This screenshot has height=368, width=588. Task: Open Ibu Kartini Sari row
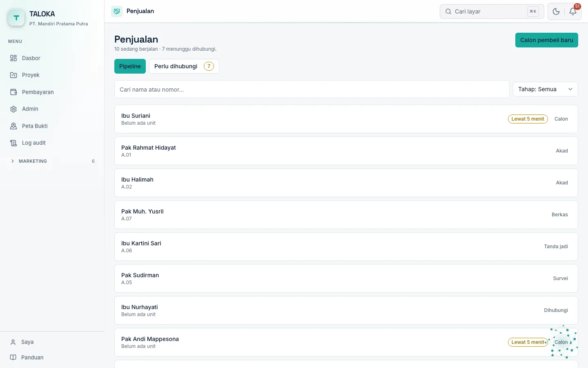(x=346, y=247)
